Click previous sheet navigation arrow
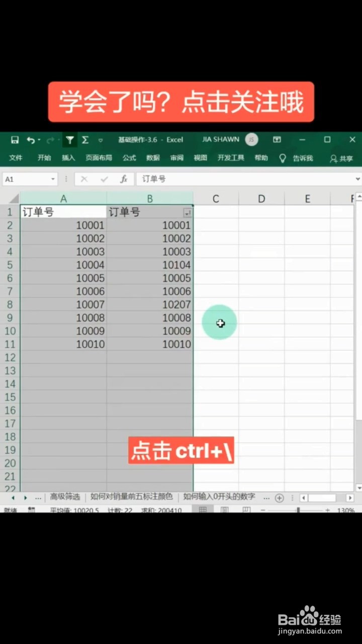 14,498
